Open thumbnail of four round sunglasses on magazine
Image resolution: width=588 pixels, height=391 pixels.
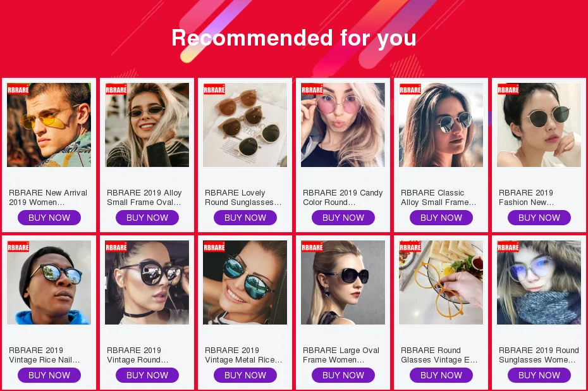point(245,125)
